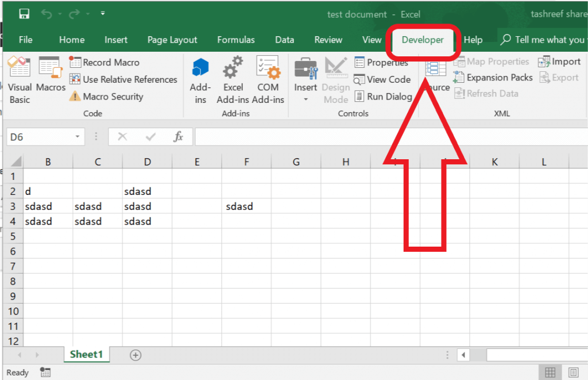Save the document using the floppy icon
The height and width of the screenshot is (380, 588).
click(x=24, y=14)
